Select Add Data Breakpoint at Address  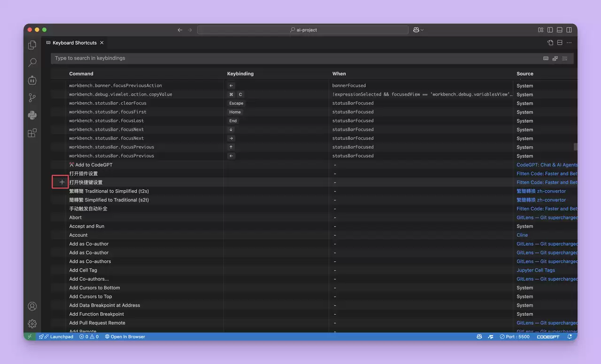coord(105,305)
